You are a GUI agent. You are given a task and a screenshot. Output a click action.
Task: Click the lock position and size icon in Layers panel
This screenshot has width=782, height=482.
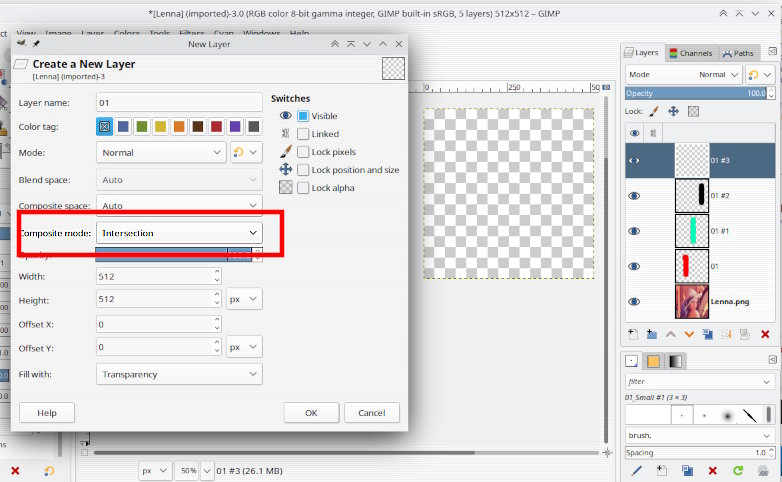click(x=673, y=112)
